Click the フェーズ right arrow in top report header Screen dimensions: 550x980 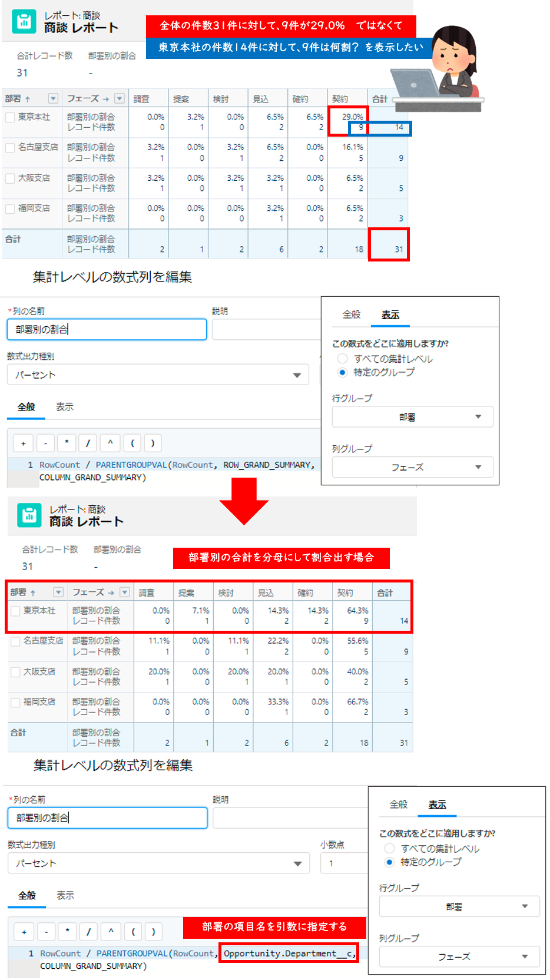(105, 99)
